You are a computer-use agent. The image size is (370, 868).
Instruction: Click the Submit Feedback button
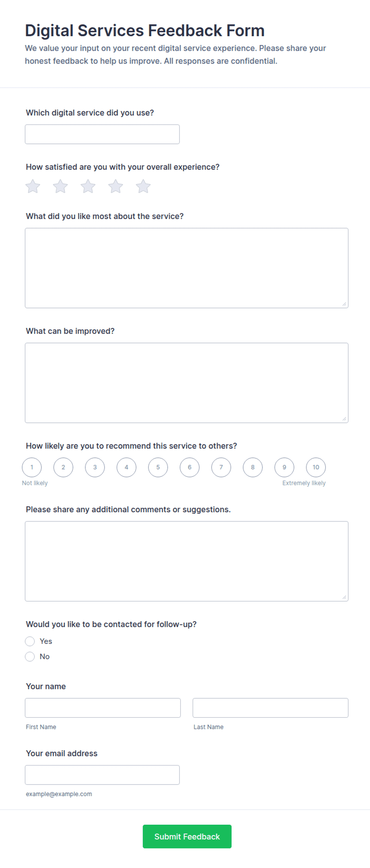(x=187, y=837)
